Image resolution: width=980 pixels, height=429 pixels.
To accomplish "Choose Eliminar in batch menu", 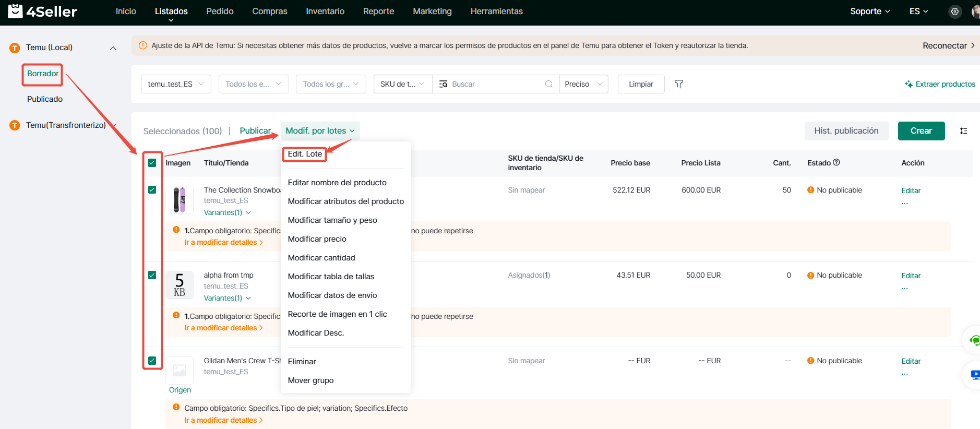I will tap(302, 362).
